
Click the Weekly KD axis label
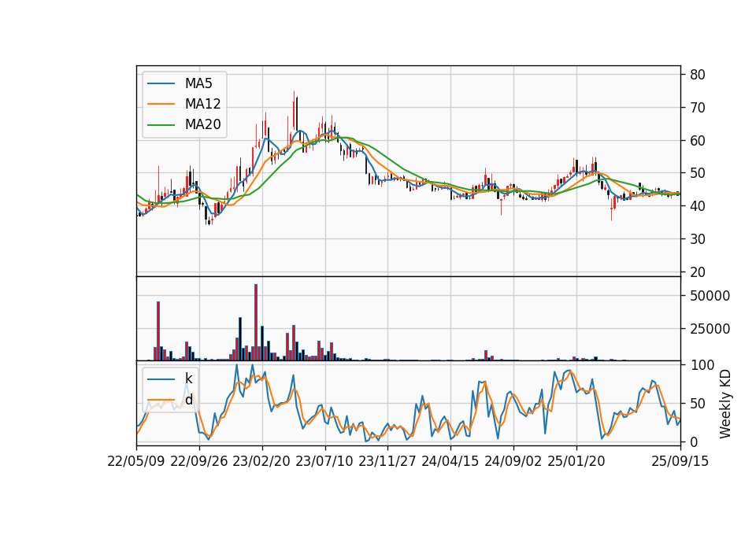point(724,404)
